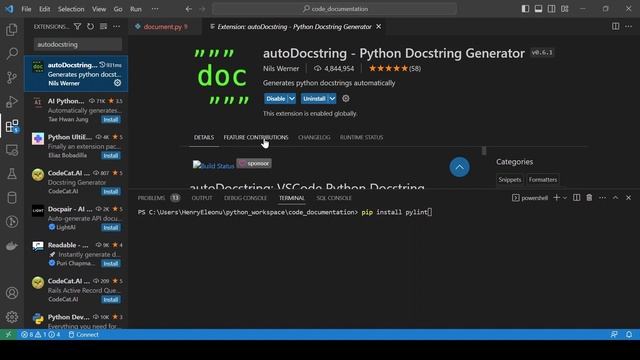Open Remote Explorer view
Image resolution: width=640 pixels, height=360 pixels.
(x=12, y=150)
